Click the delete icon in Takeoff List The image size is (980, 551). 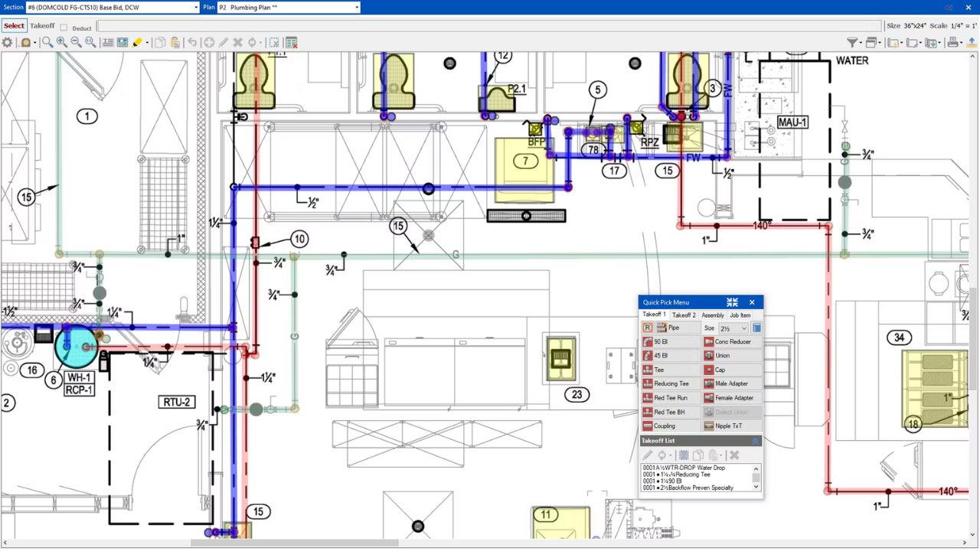coord(733,455)
